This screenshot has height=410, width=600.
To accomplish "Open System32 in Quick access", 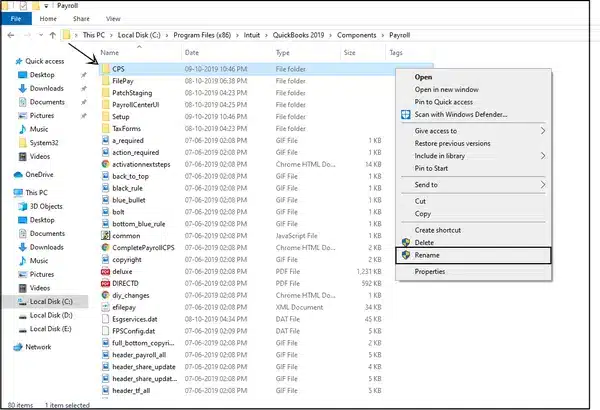I will pos(44,143).
